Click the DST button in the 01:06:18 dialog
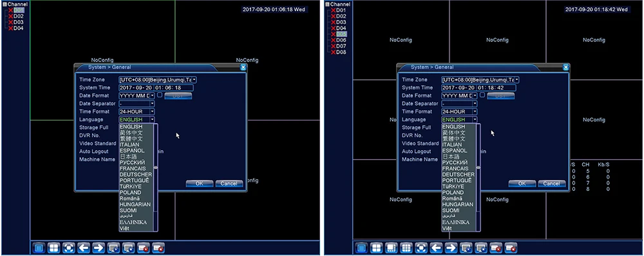This screenshot has height=256, width=644. tap(178, 95)
